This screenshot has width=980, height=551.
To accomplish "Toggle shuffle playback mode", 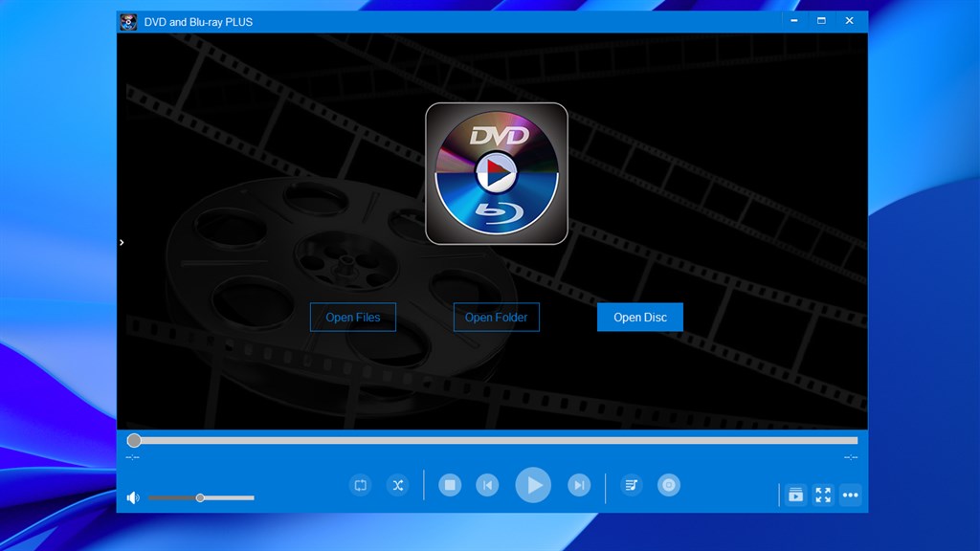I will pos(397,485).
